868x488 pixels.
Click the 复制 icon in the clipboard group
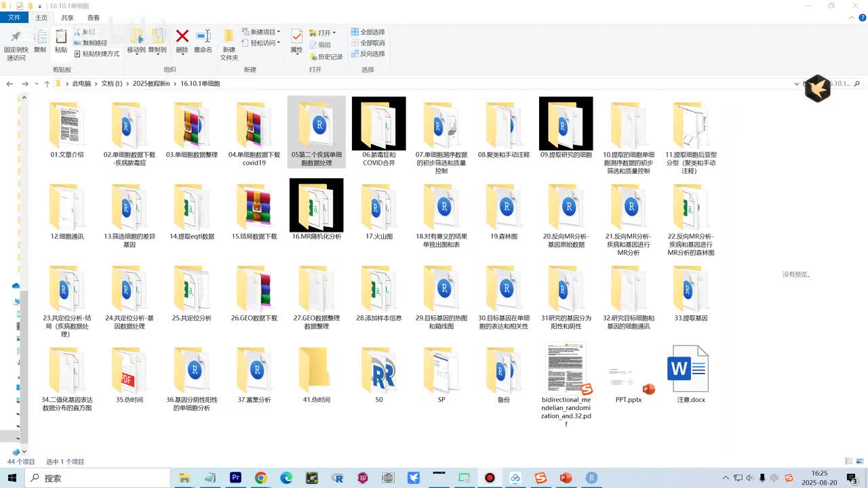[x=40, y=37]
